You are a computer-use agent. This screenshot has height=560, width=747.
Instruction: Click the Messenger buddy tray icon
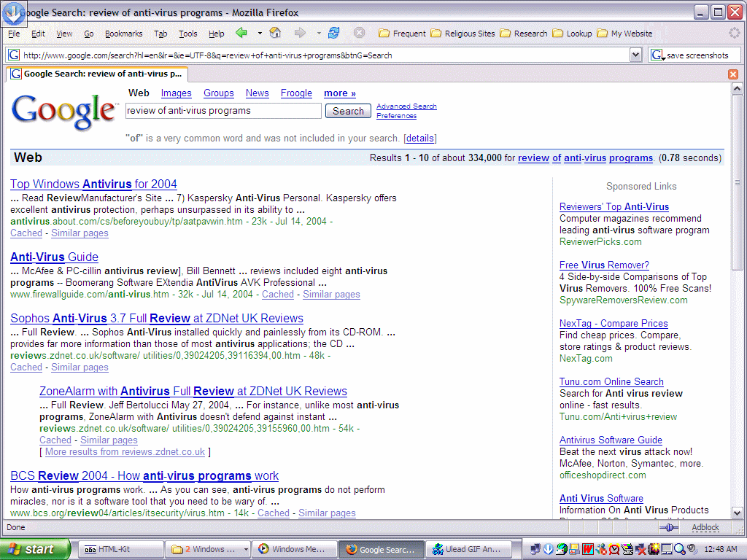coord(601,549)
